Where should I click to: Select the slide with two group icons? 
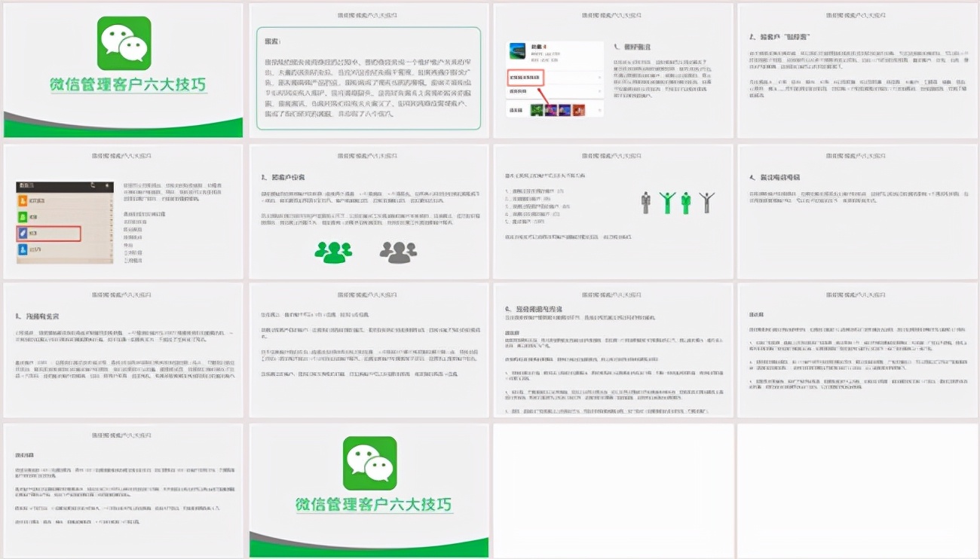point(369,211)
